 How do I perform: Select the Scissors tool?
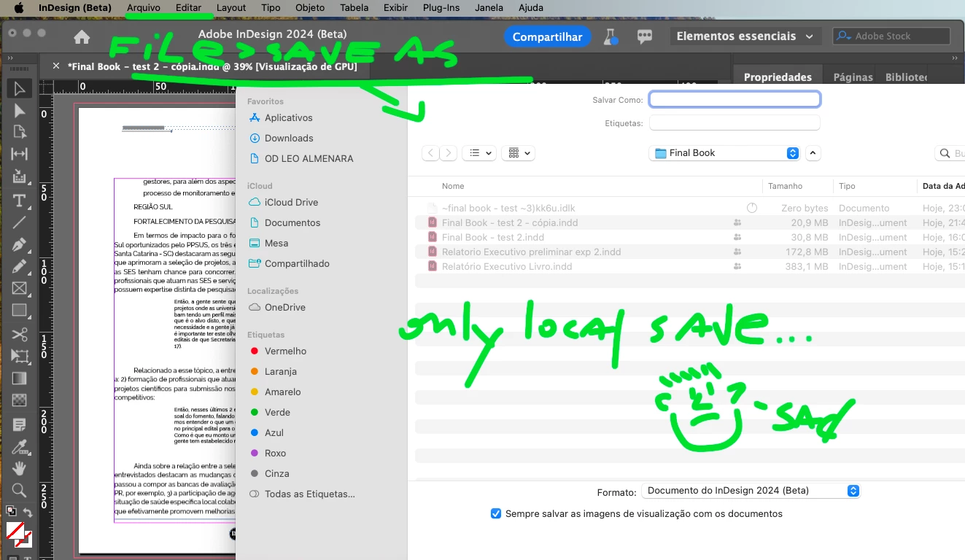19,335
